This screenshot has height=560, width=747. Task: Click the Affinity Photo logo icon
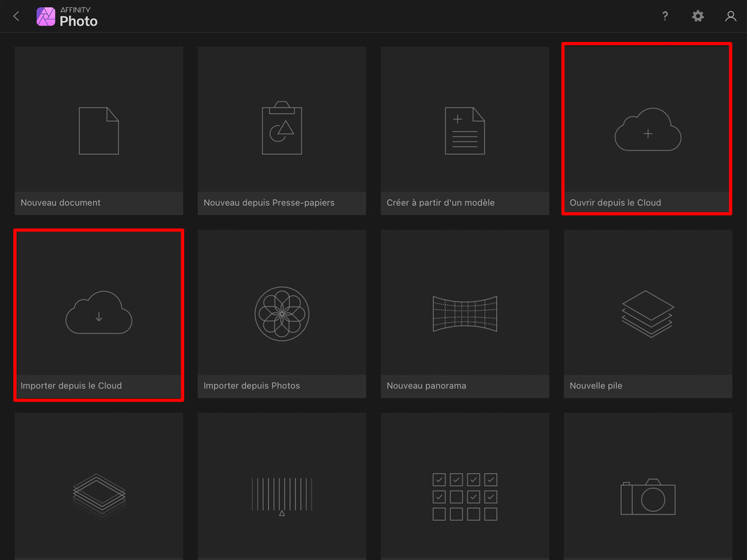46,17
